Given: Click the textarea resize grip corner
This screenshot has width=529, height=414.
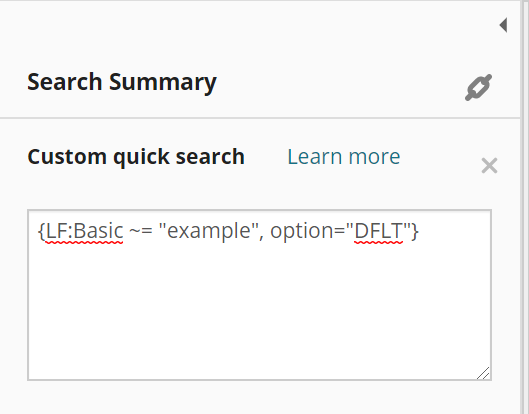Looking at the screenshot, I should [x=484, y=373].
